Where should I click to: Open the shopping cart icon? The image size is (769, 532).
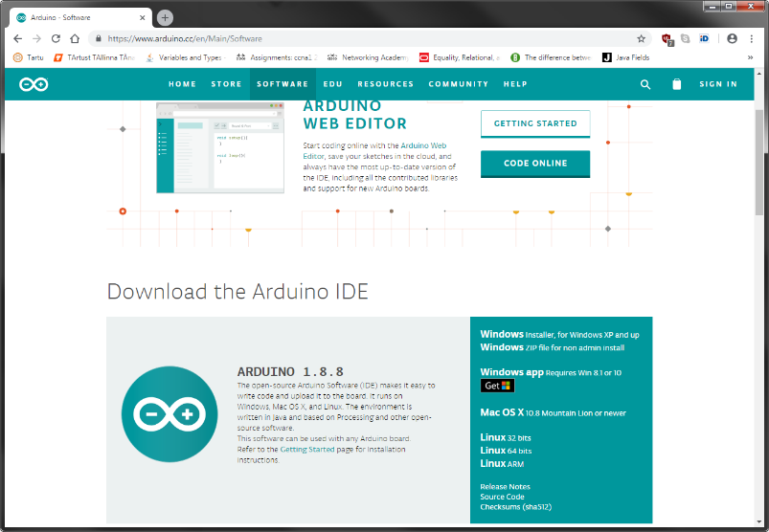tap(677, 84)
